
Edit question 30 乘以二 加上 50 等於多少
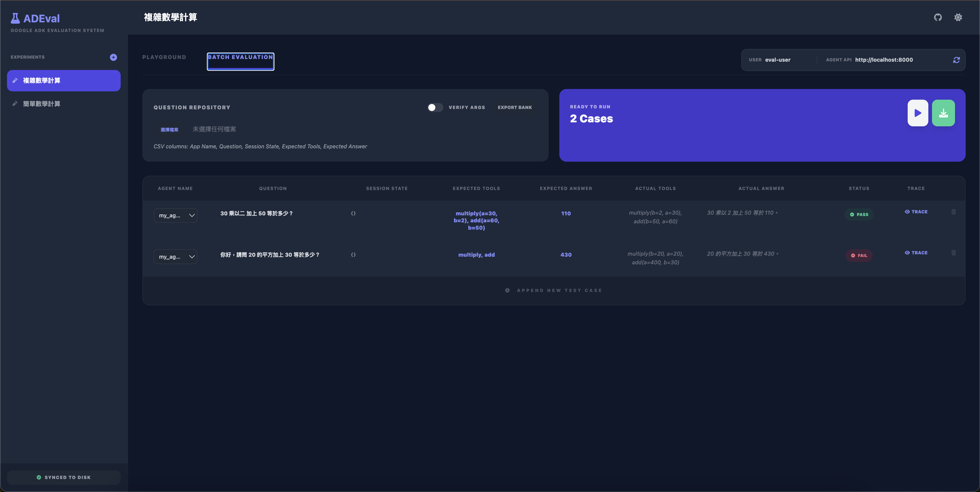(x=257, y=213)
